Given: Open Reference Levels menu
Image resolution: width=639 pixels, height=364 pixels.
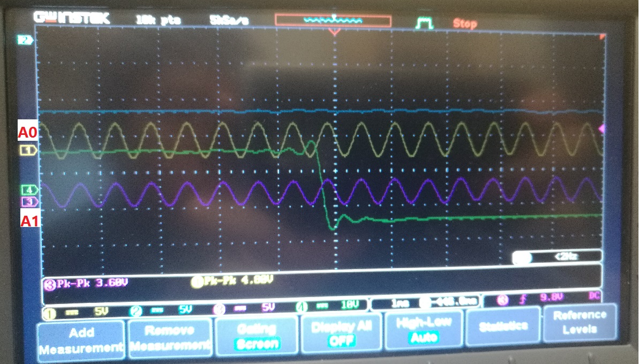Looking at the screenshot, I should (579, 322).
